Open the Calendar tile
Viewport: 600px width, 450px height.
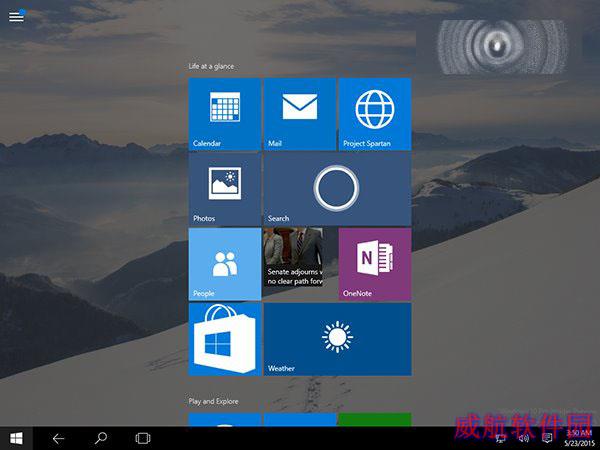tap(225, 114)
